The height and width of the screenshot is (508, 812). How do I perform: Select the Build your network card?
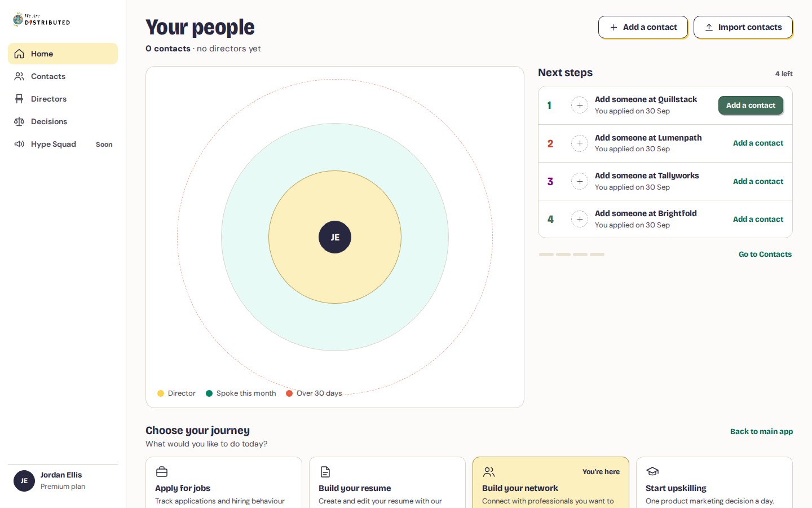551,483
